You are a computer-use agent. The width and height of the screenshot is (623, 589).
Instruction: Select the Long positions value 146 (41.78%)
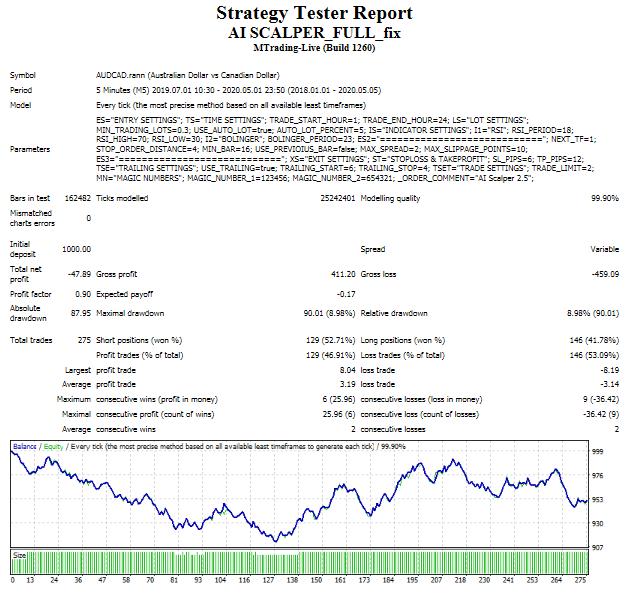pyautogui.click(x=594, y=340)
